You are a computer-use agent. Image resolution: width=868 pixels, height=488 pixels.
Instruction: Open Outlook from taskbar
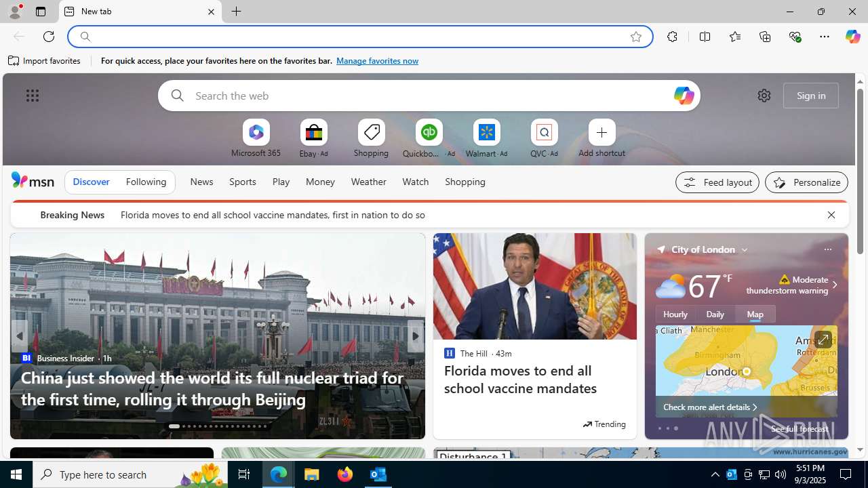coord(378,474)
